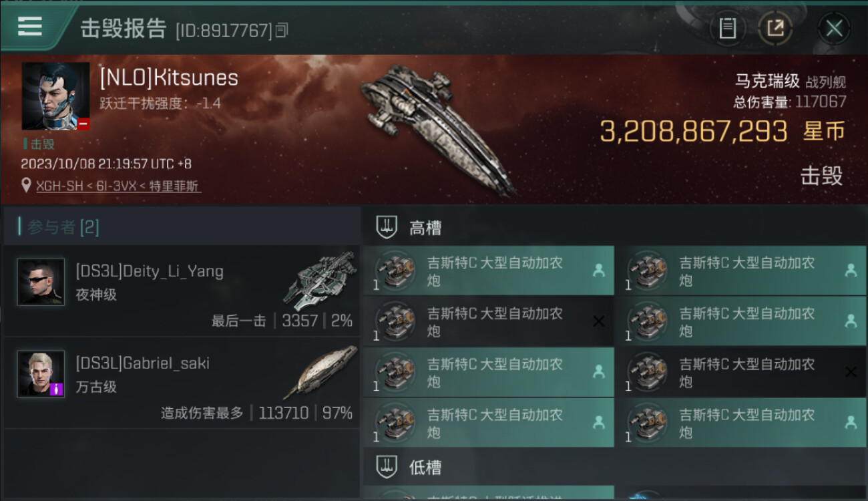Copy the kill report ID icon
This screenshot has height=501, width=868.
click(282, 30)
